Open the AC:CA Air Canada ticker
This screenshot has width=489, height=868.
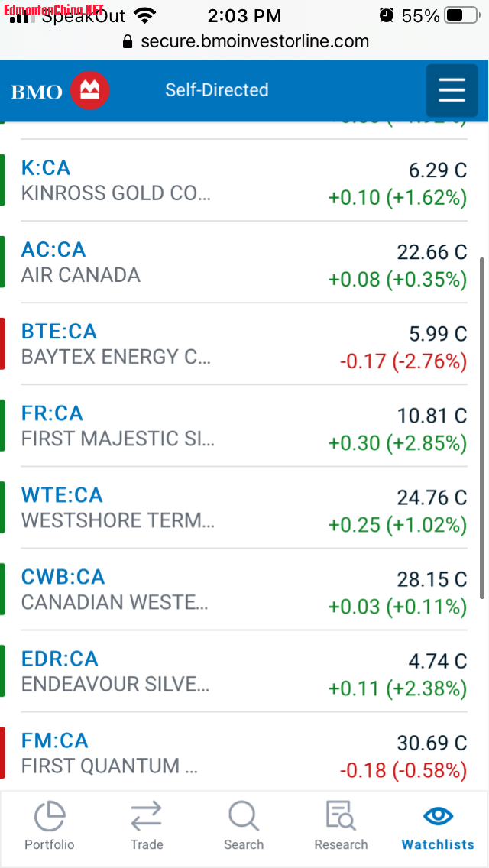[53, 250]
